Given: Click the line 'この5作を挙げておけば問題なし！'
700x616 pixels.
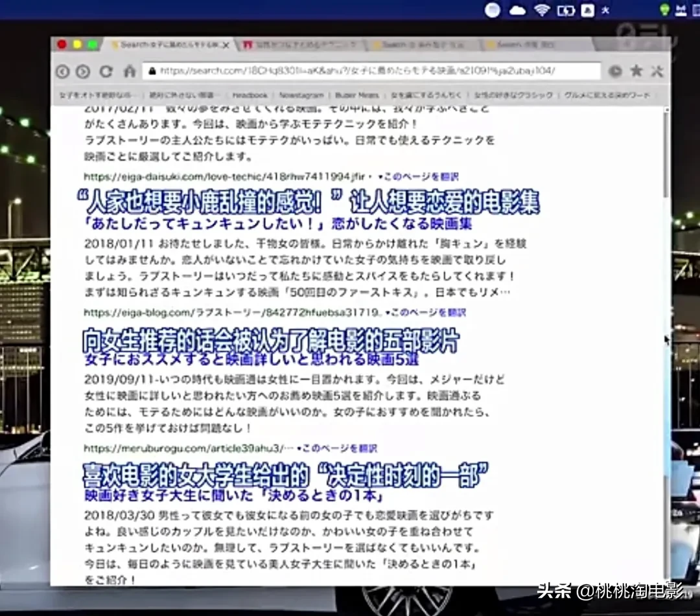Looking at the screenshot, I should 169,428.
